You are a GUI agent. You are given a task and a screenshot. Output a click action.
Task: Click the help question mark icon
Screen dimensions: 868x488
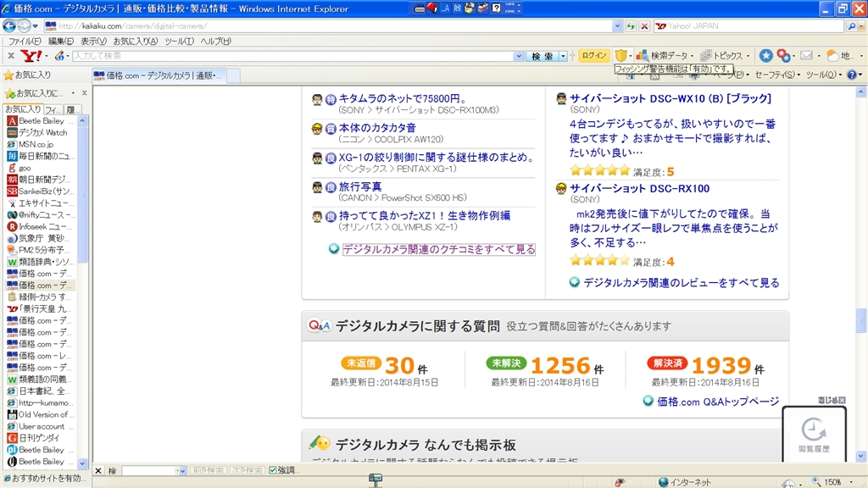pyautogui.click(x=852, y=75)
